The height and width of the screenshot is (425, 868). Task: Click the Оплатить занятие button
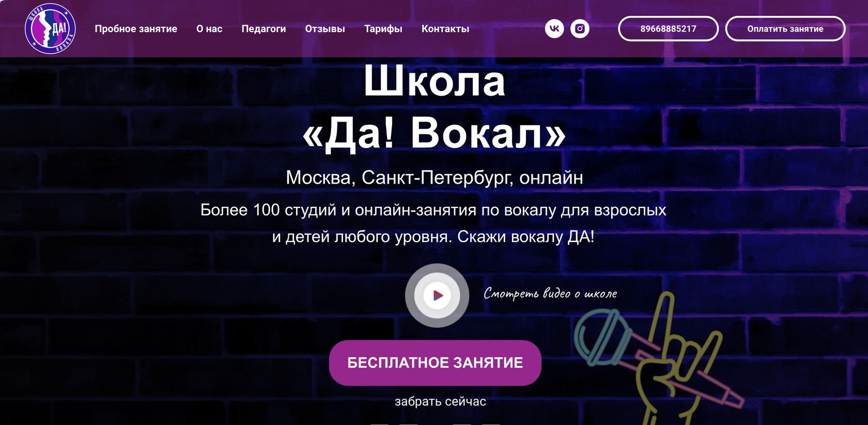point(785,28)
